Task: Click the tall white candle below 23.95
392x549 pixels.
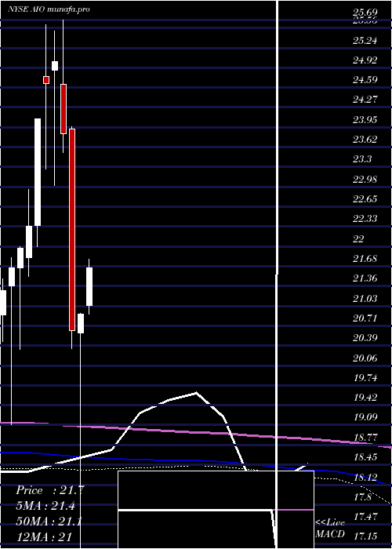Action: [x=38, y=173]
